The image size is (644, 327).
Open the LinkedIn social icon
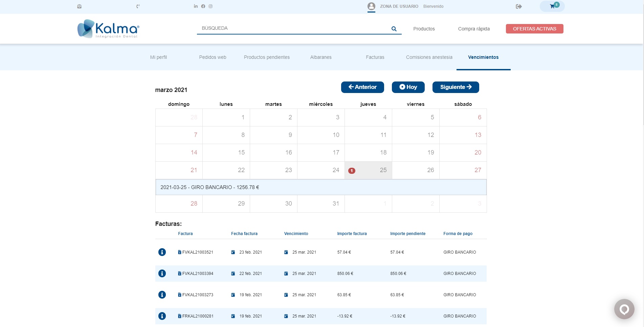196,6
